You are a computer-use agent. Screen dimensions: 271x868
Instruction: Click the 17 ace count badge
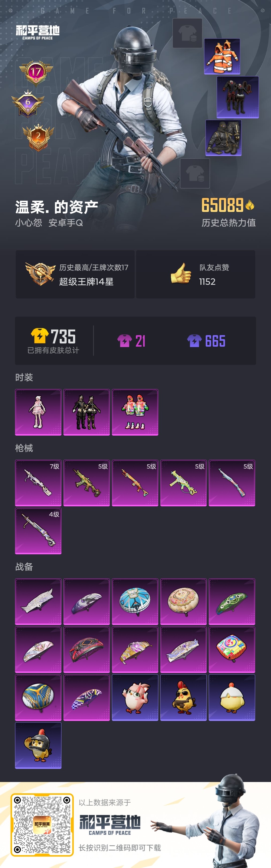pos(36,72)
